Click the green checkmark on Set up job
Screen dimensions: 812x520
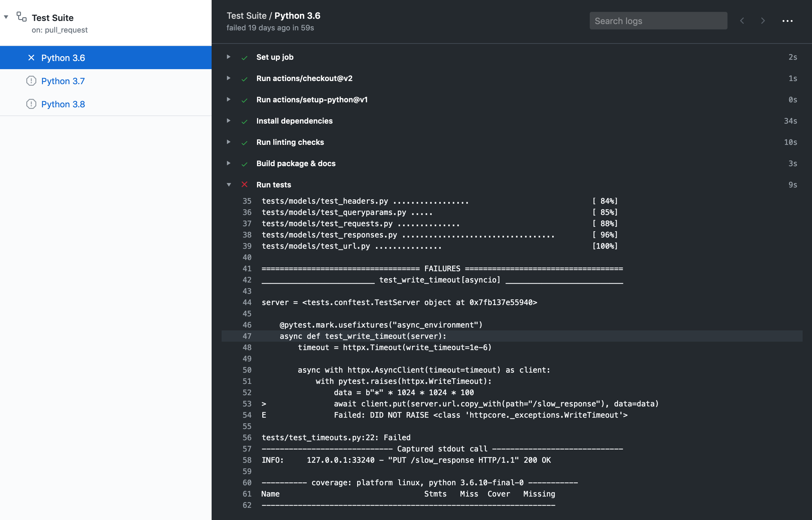244,58
